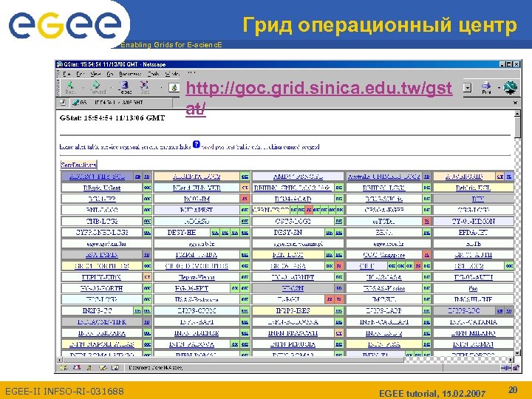Select the GStat browser tab
The height and width of the screenshot is (399, 532).
(122, 103)
